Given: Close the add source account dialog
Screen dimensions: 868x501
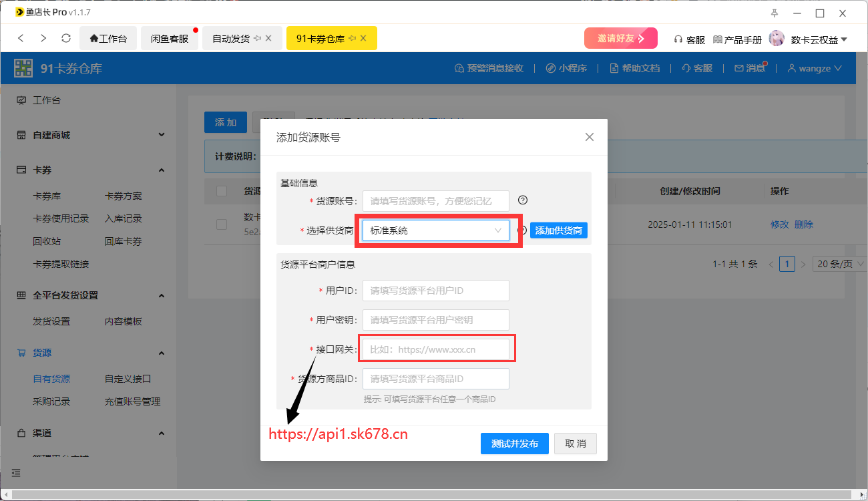Looking at the screenshot, I should [x=589, y=137].
